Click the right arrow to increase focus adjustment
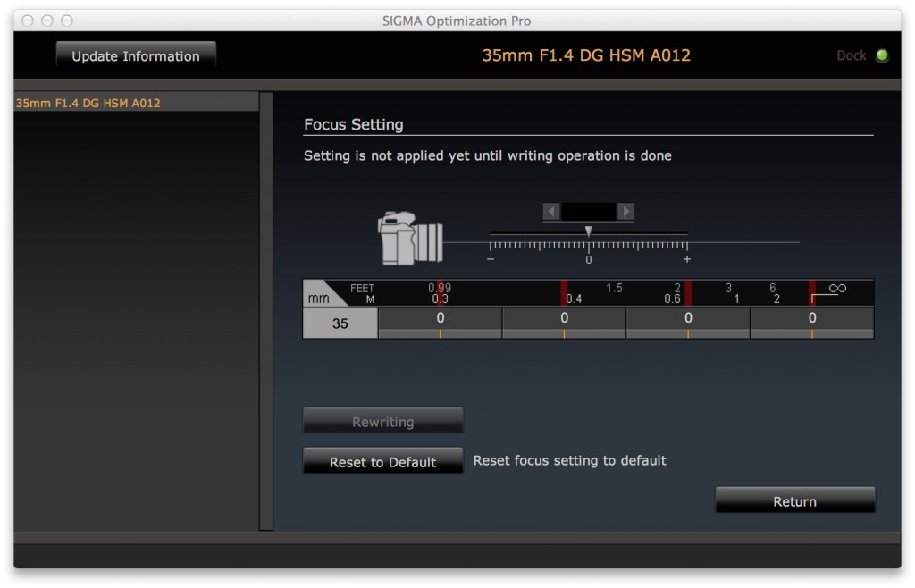Screen dimensions: 915x588 click(x=625, y=212)
